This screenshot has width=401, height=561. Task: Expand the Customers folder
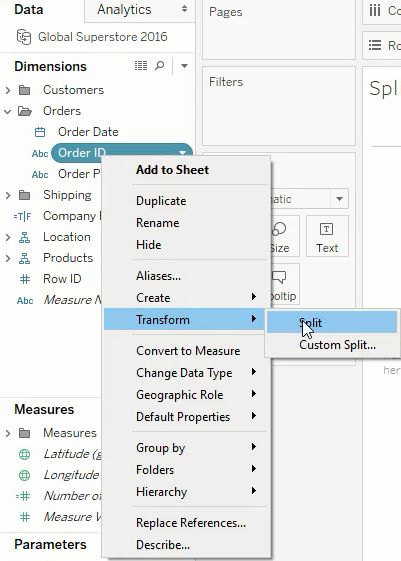[x=8, y=90]
